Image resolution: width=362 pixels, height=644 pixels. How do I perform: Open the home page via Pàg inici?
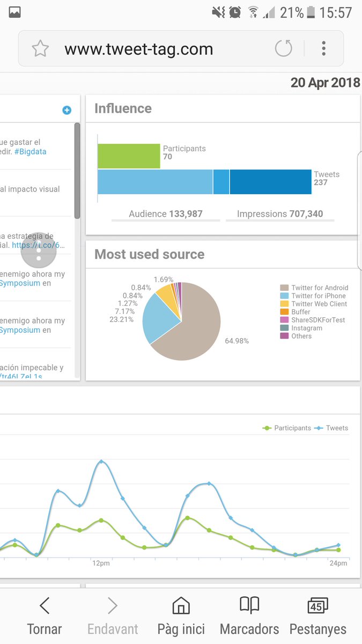point(181,617)
